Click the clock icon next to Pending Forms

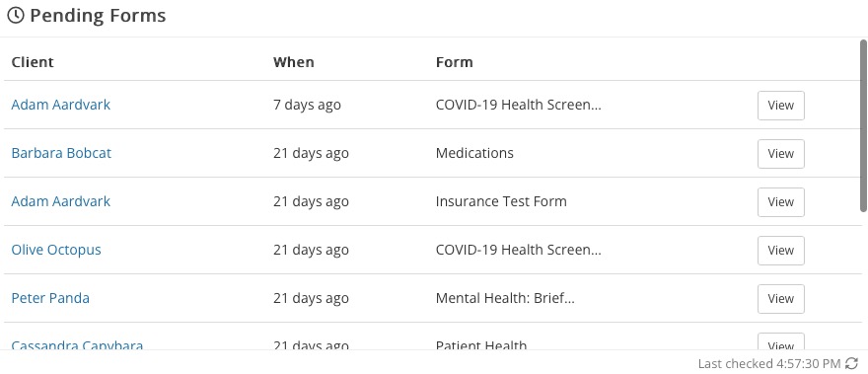pos(16,16)
